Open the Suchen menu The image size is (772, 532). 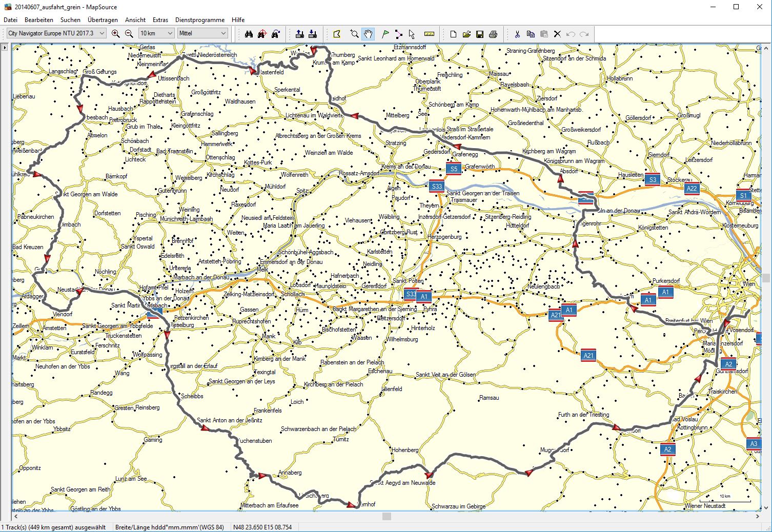[70, 19]
